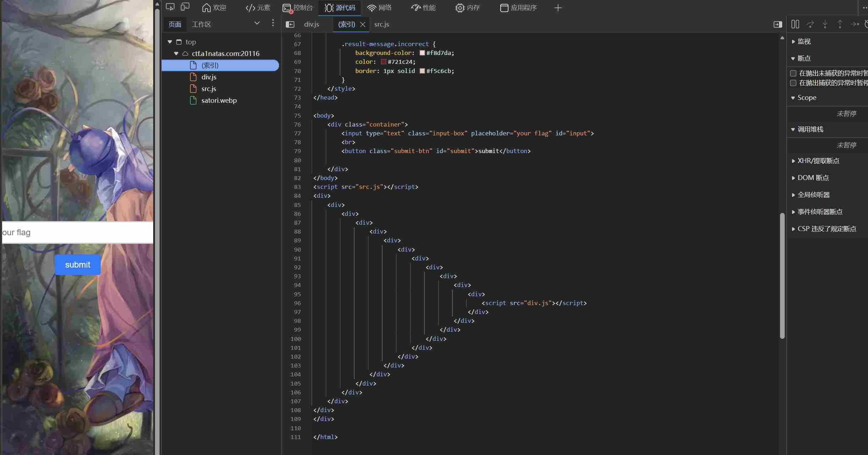Open div.js in the file tree
The height and width of the screenshot is (455, 868).
208,77
